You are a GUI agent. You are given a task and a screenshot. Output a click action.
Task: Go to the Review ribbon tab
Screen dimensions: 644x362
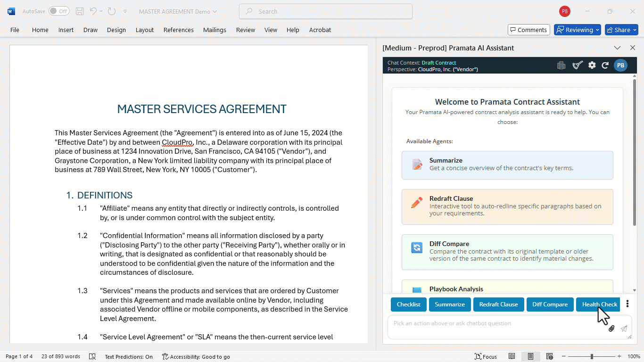point(246,30)
